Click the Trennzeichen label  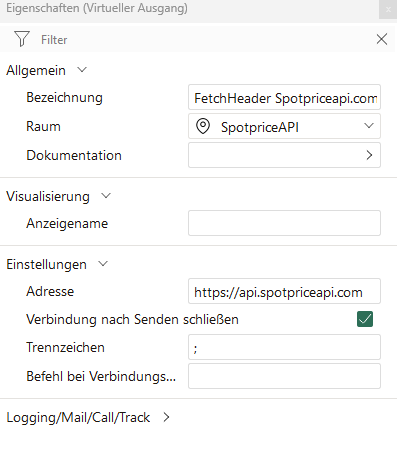click(x=65, y=347)
